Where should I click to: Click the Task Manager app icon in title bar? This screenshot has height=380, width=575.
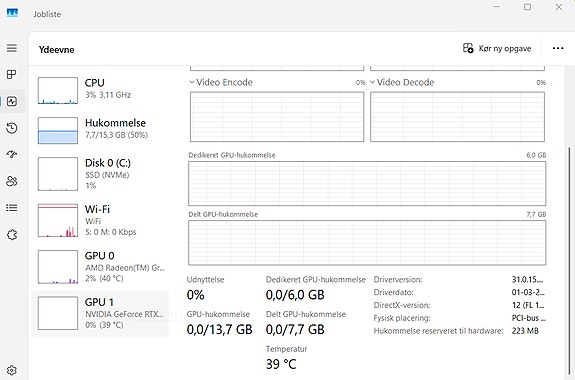point(12,14)
